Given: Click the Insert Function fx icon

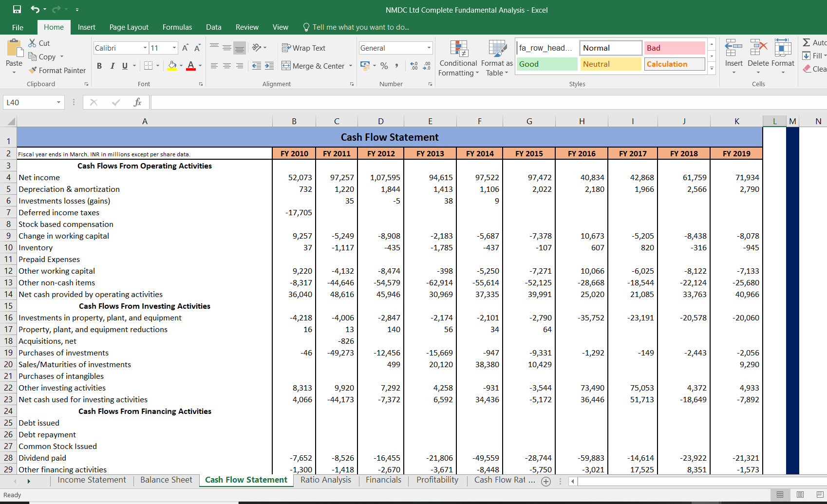Looking at the screenshot, I should (x=138, y=102).
